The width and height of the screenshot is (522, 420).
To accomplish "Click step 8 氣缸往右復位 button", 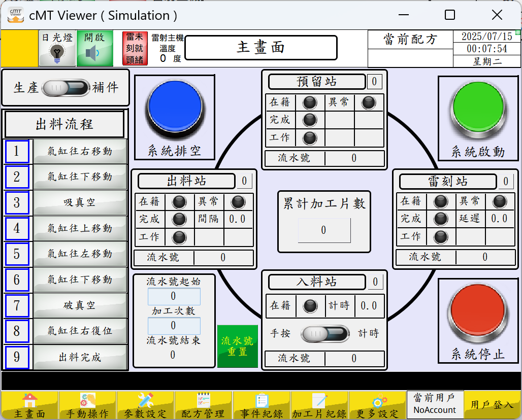I will click(x=80, y=331).
